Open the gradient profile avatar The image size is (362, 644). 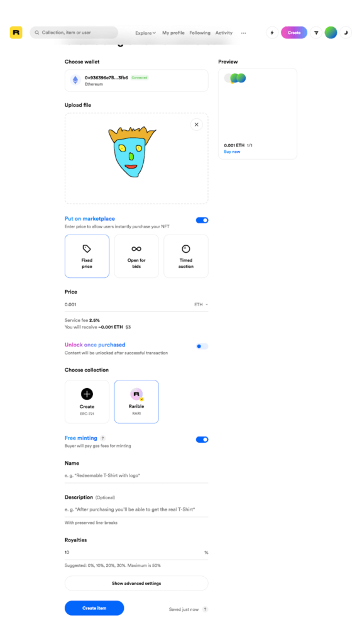pos(331,33)
